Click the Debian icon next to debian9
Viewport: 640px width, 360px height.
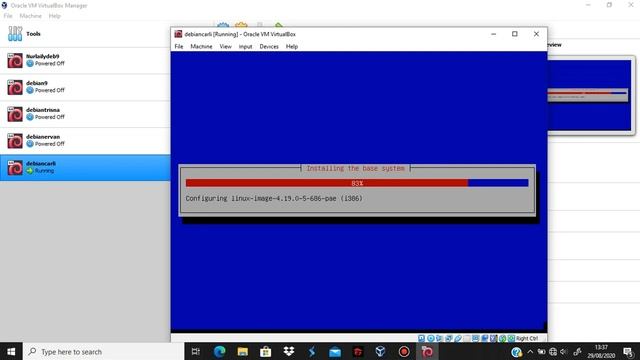pyautogui.click(x=15, y=87)
